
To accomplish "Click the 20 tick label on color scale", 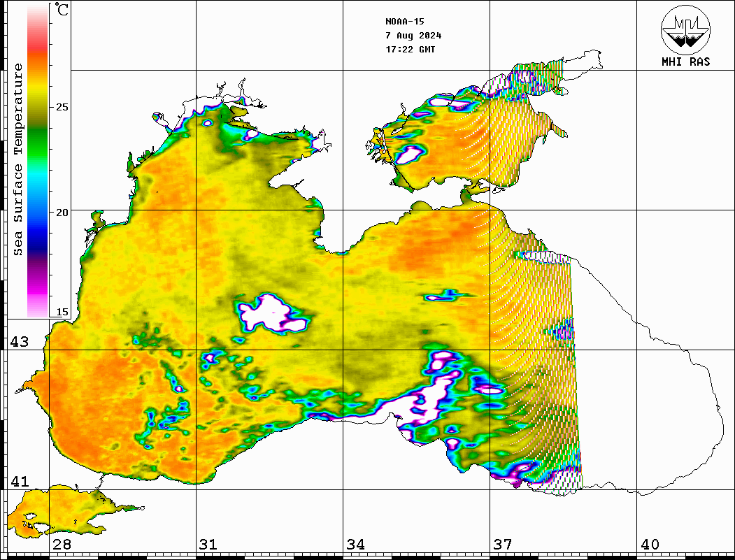I will tap(62, 213).
